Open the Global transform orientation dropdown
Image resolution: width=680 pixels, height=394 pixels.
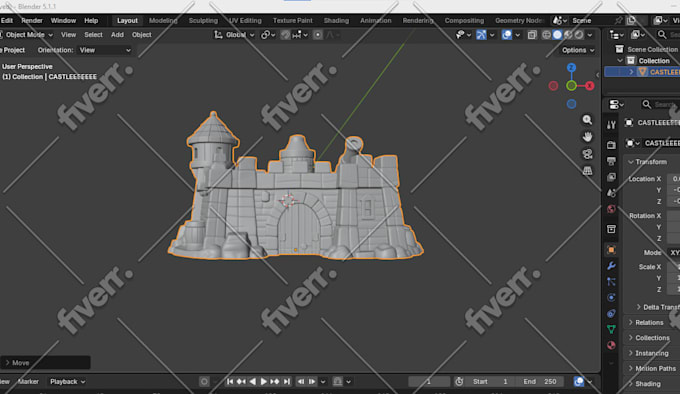click(234, 35)
